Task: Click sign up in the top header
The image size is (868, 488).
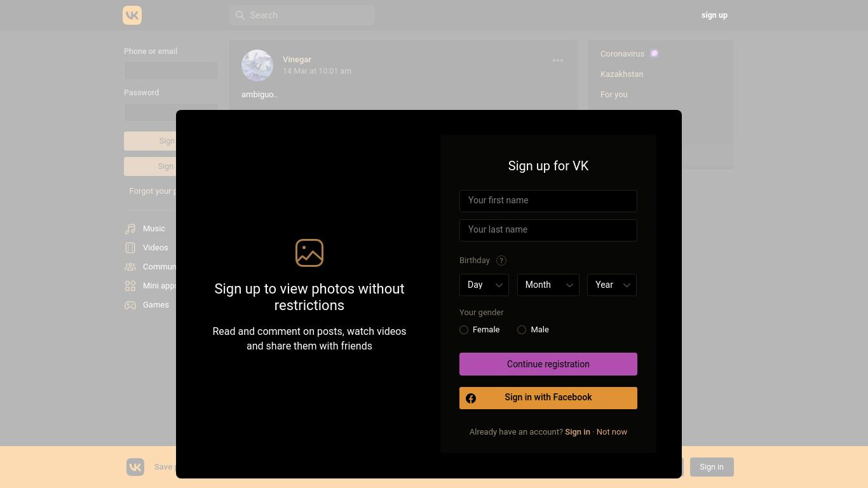Action: [714, 15]
